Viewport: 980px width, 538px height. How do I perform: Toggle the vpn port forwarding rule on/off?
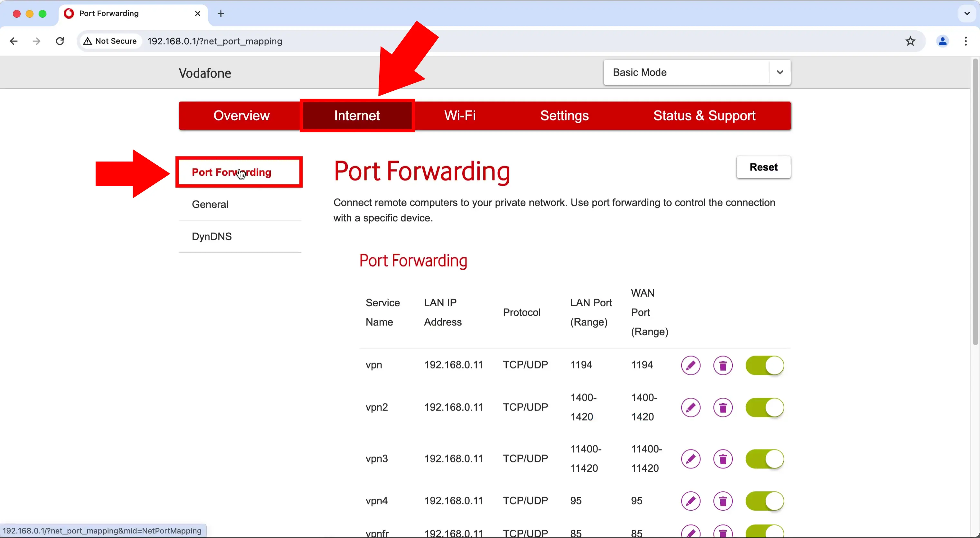764,365
